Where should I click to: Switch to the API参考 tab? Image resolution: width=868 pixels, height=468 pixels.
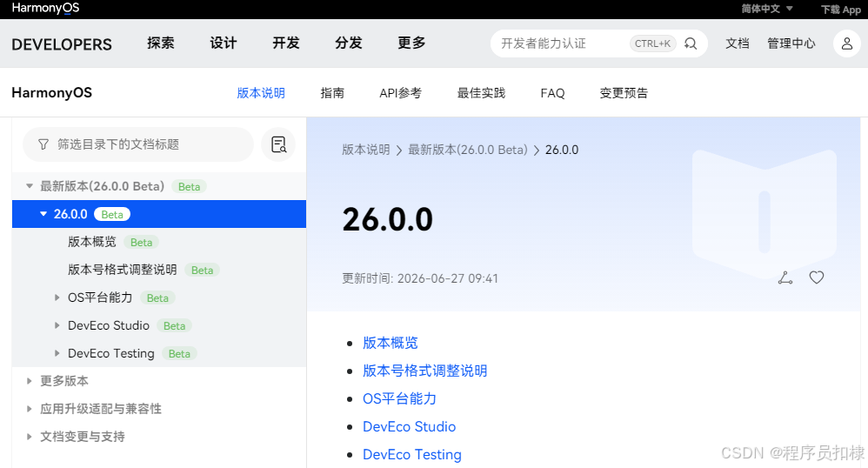click(x=400, y=93)
